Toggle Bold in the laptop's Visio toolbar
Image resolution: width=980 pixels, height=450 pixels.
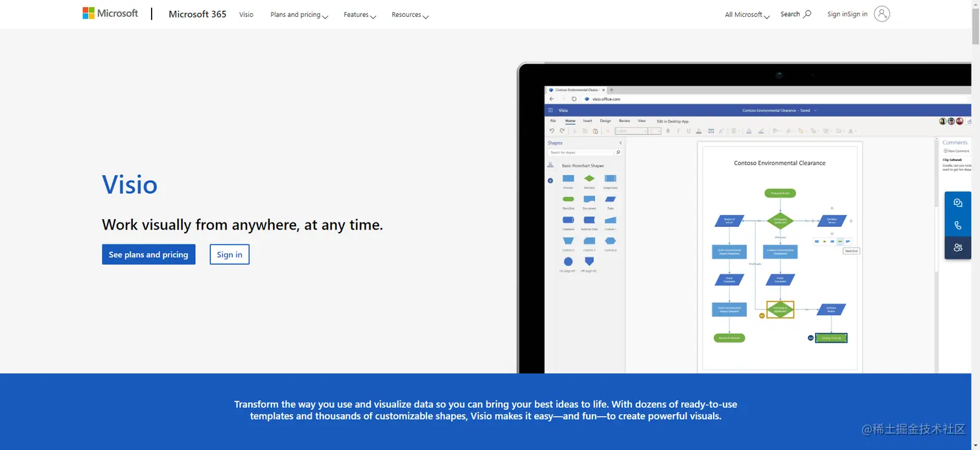pyautogui.click(x=668, y=131)
